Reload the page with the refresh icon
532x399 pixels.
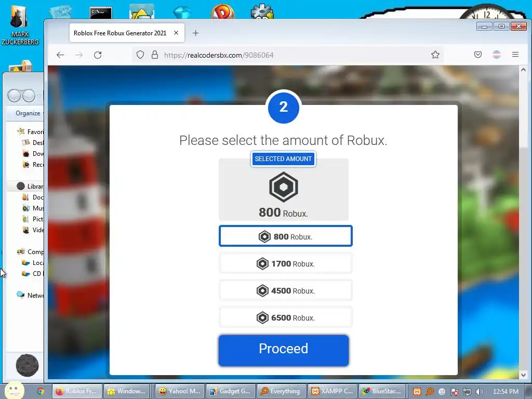point(98,55)
